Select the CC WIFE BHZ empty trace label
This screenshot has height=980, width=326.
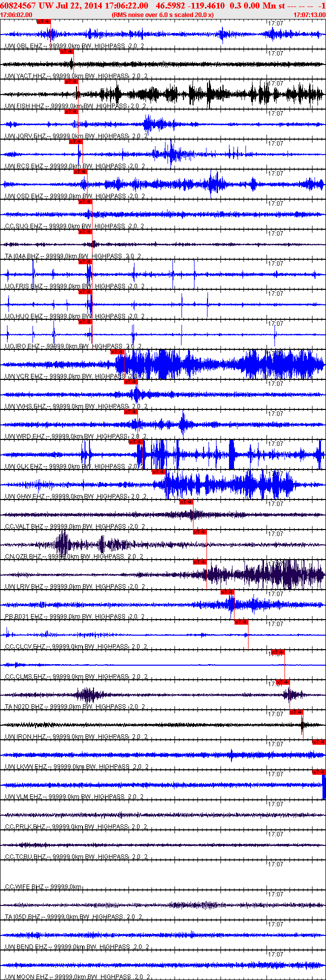pyautogui.click(x=24, y=887)
